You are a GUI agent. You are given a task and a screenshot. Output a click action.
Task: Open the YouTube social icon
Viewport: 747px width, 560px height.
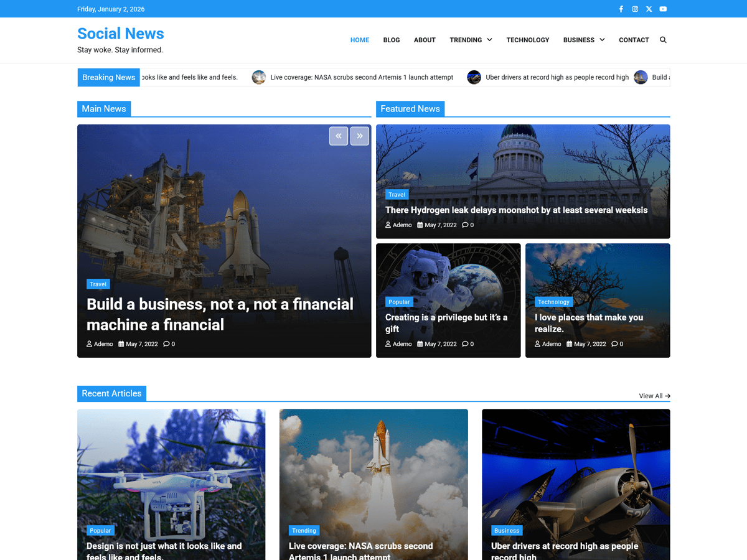tap(662, 9)
